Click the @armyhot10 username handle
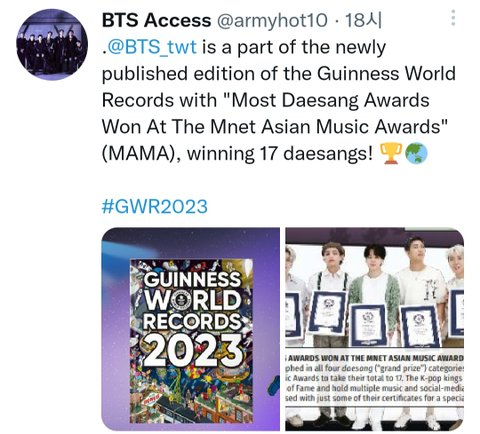Screen dimensions: 480x434 tap(272, 20)
